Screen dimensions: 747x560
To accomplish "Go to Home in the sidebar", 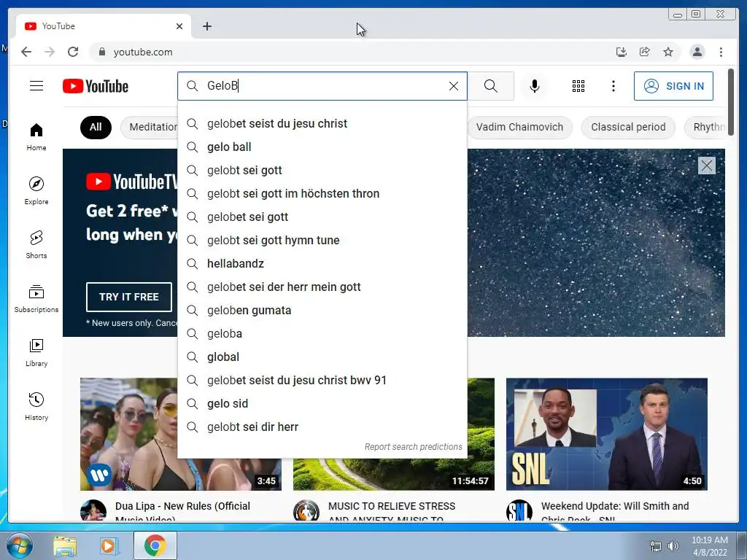I will [36, 137].
